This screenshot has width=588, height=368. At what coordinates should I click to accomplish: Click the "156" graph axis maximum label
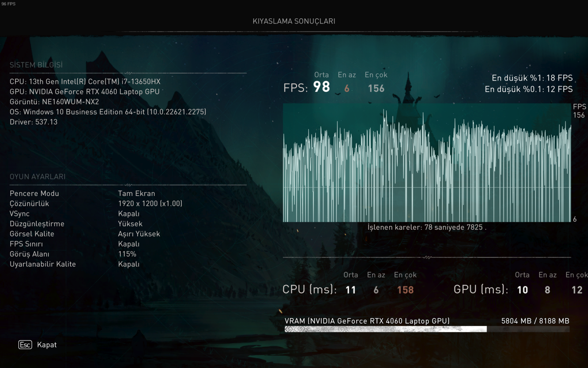pyautogui.click(x=579, y=115)
